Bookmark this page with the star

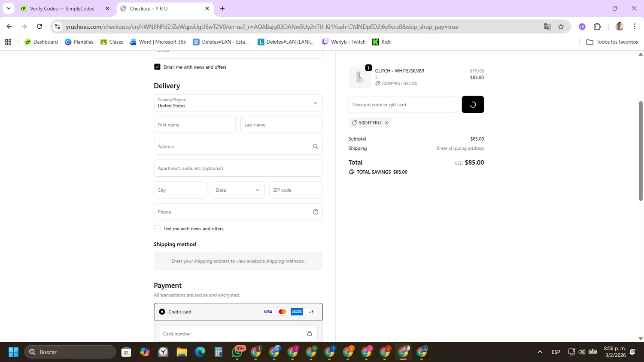point(561,27)
